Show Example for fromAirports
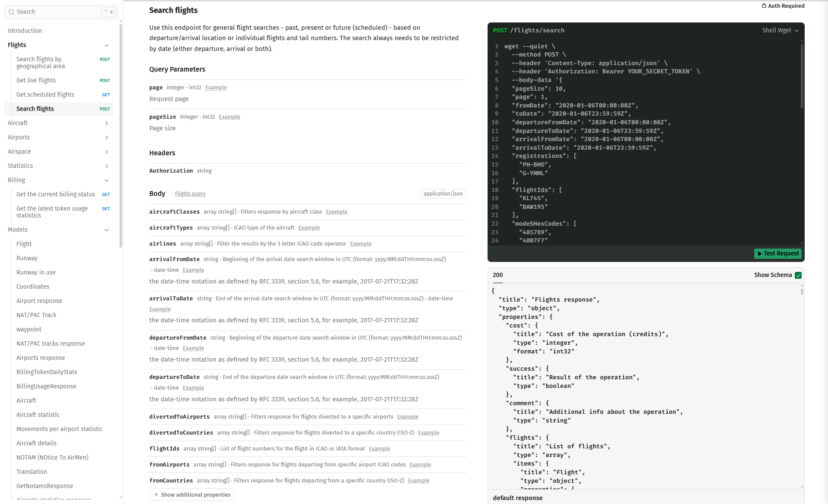Screen dimensions: 828x504 pos(420,465)
